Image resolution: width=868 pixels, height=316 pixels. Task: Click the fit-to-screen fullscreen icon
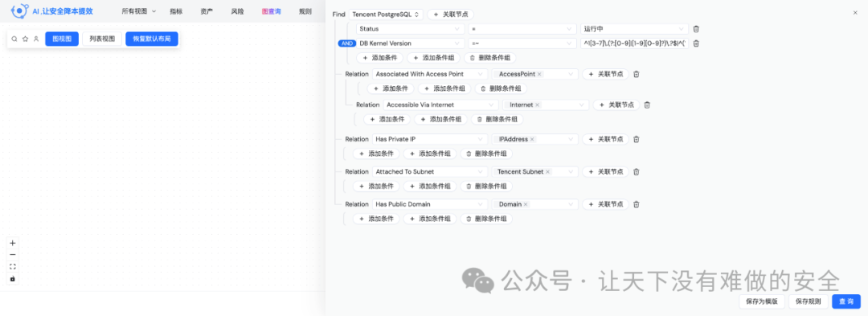click(13, 267)
